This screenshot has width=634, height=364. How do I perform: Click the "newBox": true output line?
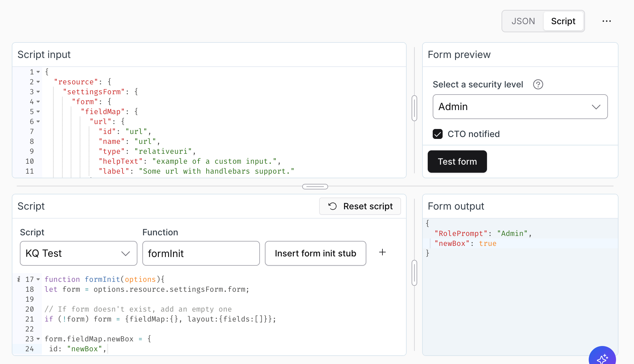[x=465, y=243]
